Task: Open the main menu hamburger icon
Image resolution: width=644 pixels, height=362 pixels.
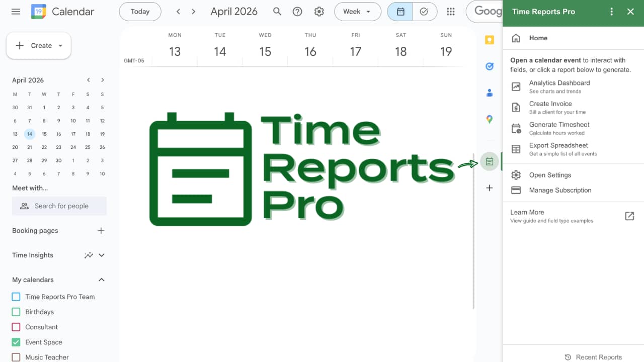Action: tap(16, 12)
